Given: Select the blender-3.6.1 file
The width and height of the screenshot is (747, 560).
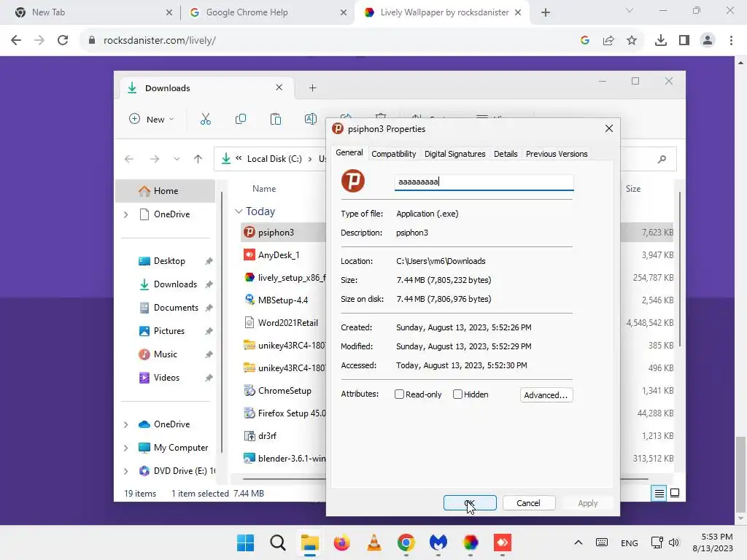Looking at the screenshot, I should click(292, 459).
